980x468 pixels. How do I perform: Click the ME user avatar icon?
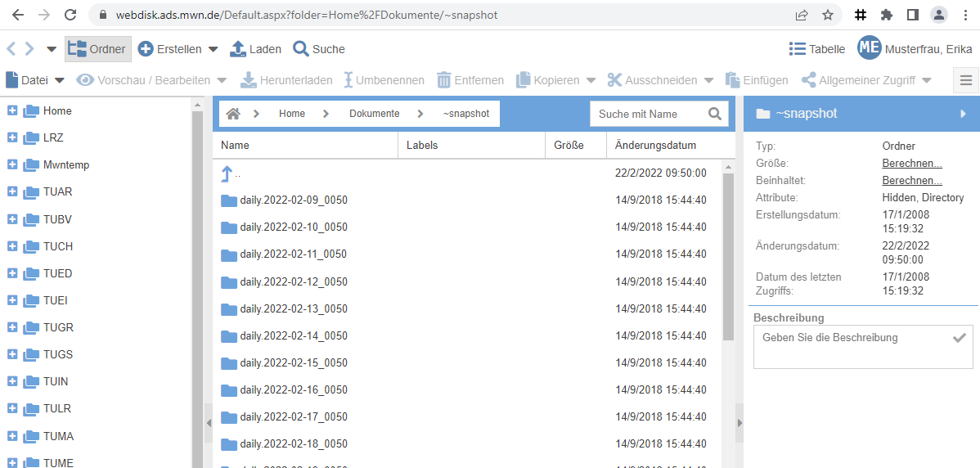[869, 48]
